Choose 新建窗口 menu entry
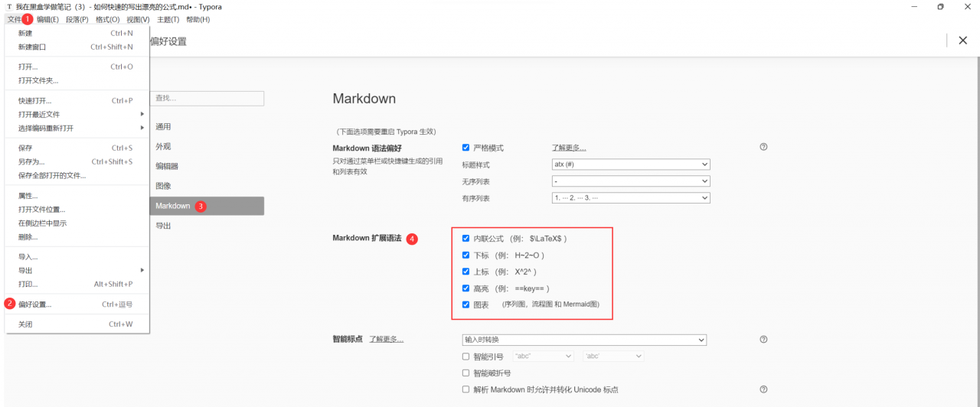This screenshot has width=980, height=407. click(x=77, y=47)
